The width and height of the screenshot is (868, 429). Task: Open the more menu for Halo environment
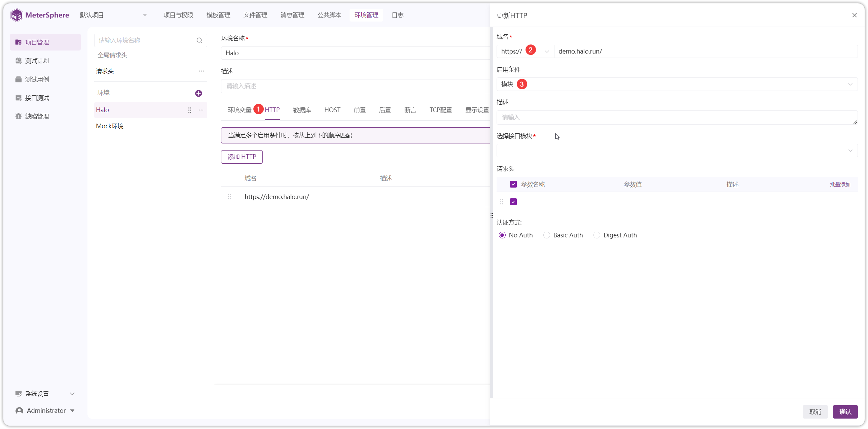(x=201, y=110)
